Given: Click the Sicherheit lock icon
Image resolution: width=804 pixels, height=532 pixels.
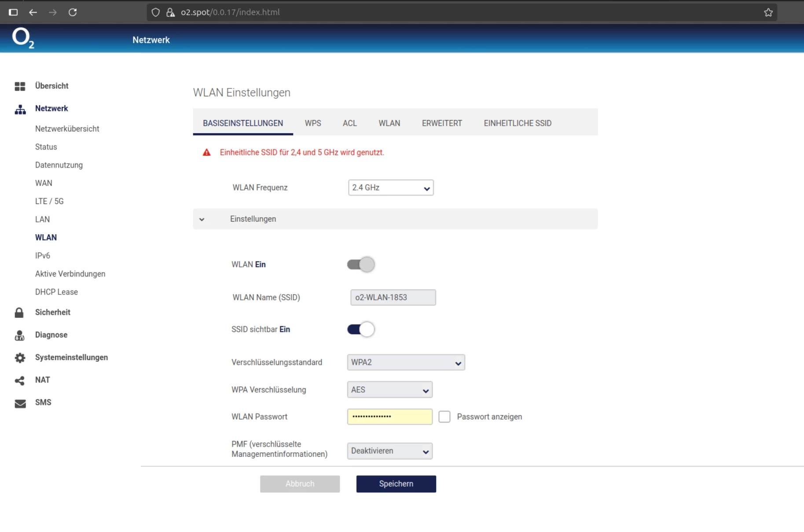Looking at the screenshot, I should point(19,313).
